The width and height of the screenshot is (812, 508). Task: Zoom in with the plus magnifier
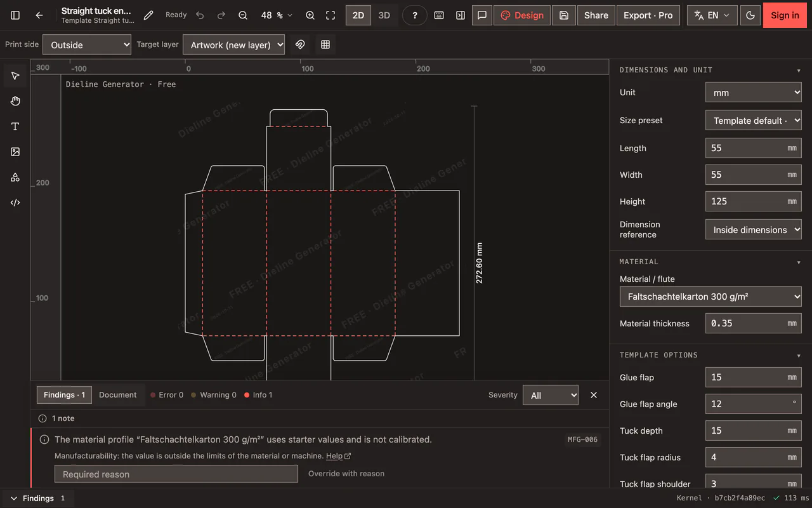[x=310, y=15]
